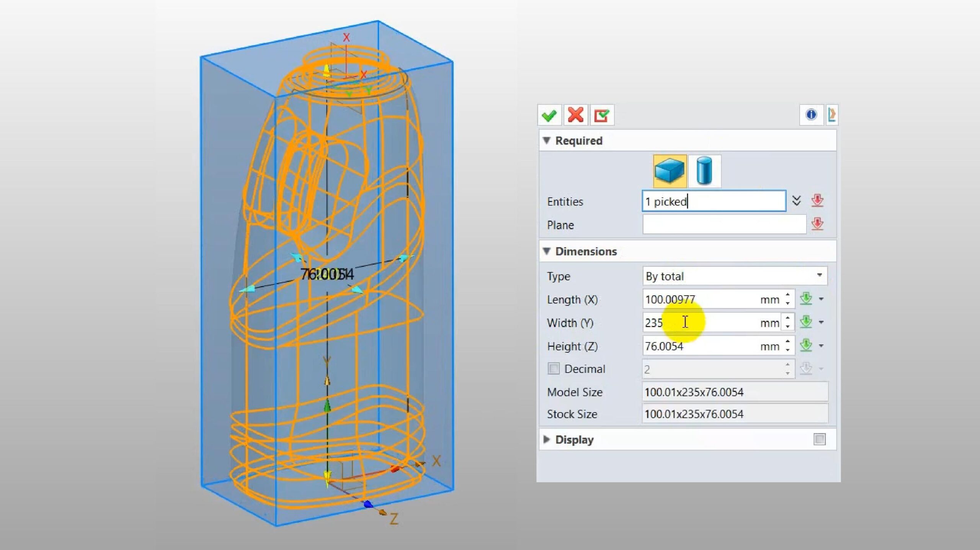Screen dimensions: 980x550
Task: Click the red X cancel button
Action: tap(575, 115)
